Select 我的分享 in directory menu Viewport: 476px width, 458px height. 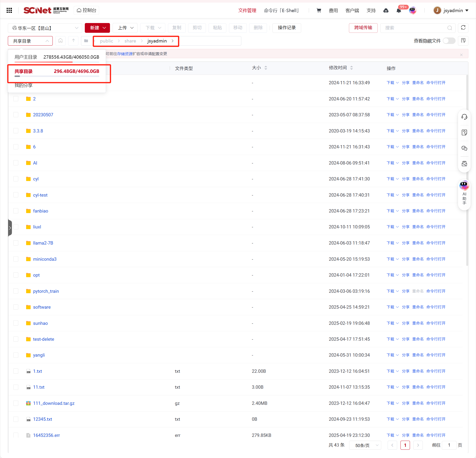[24, 85]
